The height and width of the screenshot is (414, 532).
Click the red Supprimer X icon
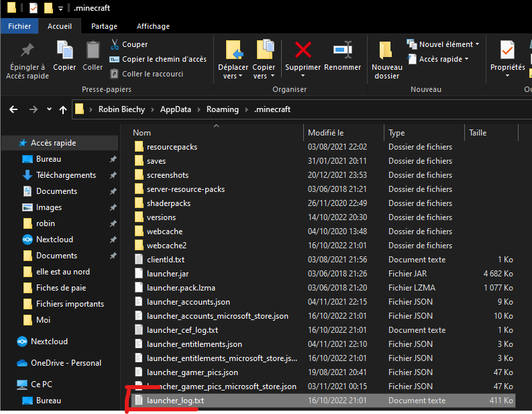click(x=303, y=50)
